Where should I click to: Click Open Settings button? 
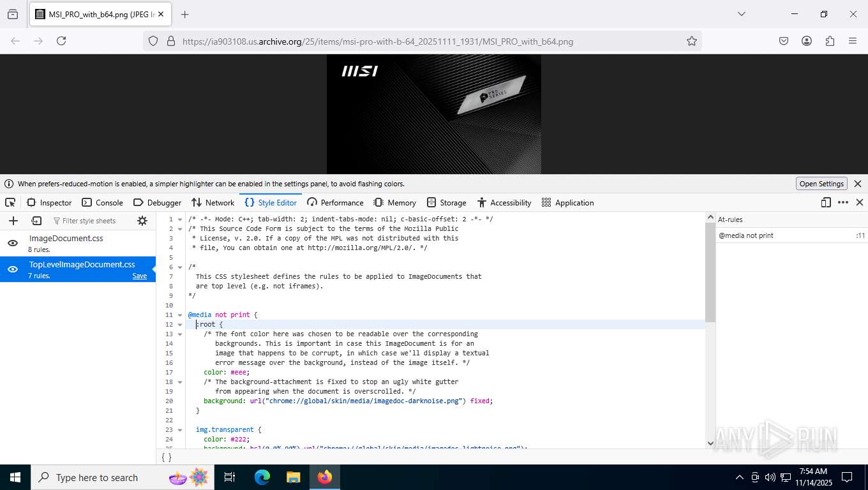click(822, 184)
